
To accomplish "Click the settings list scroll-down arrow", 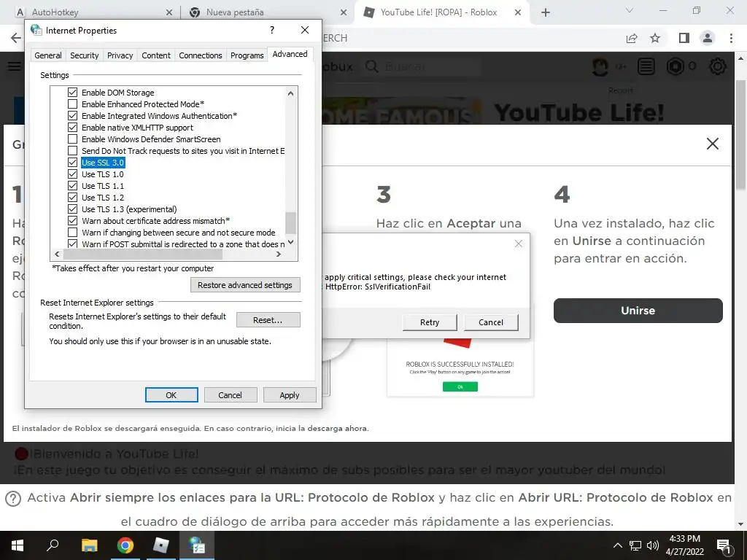I will coord(290,242).
